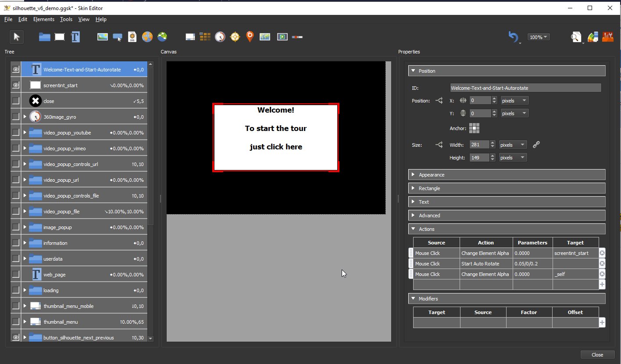Collapse the Position section
Image resolution: width=621 pixels, height=364 pixels.
[x=507, y=71]
